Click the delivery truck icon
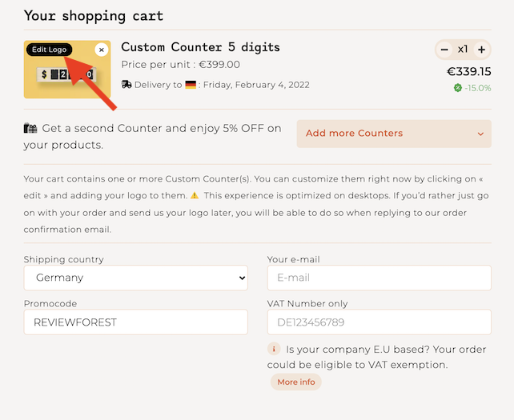Image resolution: width=514 pixels, height=420 pixels. (126, 85)
